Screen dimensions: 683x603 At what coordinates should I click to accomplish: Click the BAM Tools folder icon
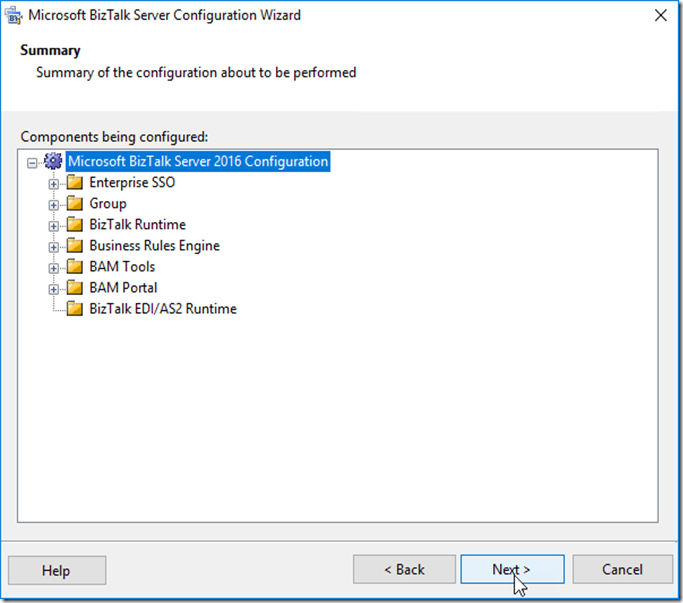click(x=74, y=266)
